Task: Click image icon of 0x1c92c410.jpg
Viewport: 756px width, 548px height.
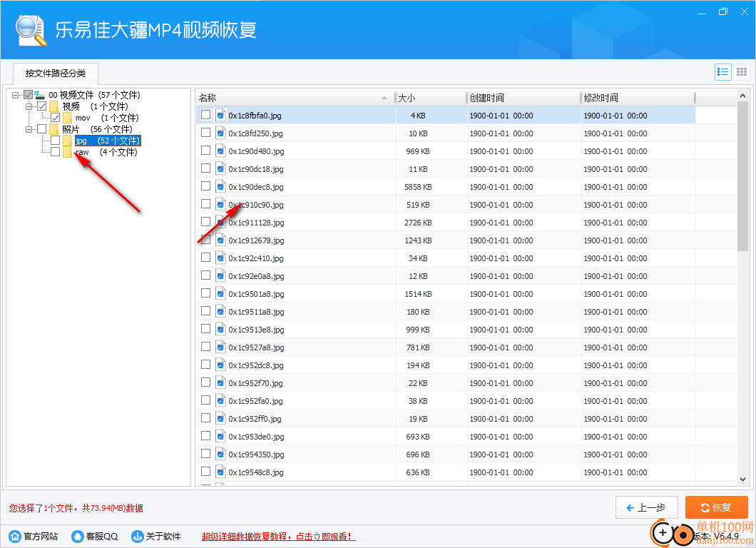Action: click(221, 258)
